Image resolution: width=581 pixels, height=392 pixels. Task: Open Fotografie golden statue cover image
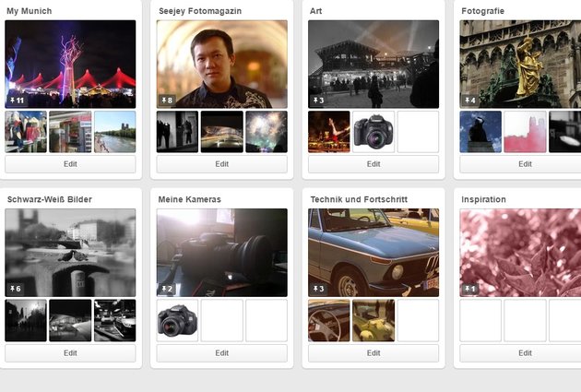[520, 64]
